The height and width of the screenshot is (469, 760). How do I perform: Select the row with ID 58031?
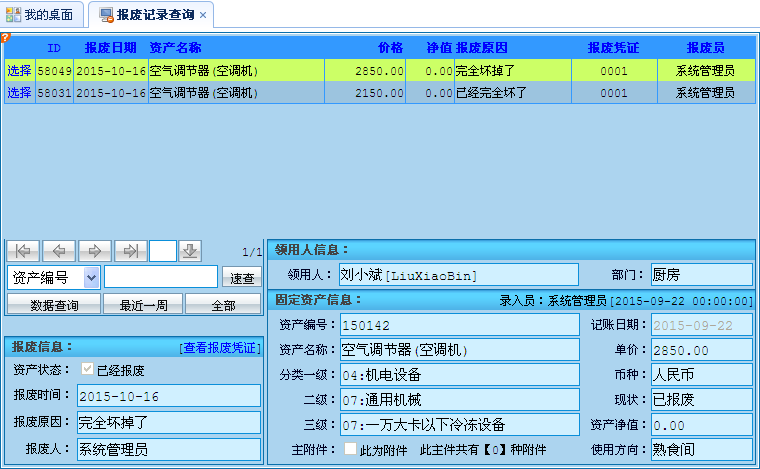[x=19, y=92]
